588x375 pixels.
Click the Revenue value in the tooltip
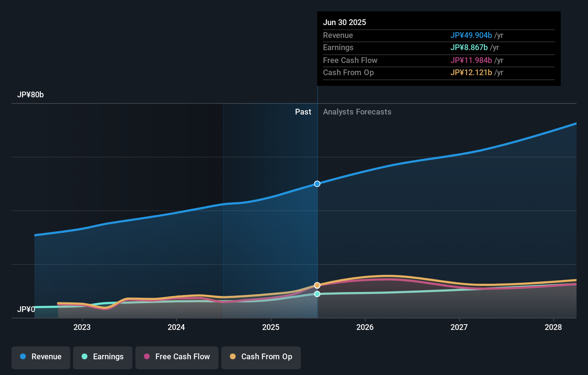point(471,35)
